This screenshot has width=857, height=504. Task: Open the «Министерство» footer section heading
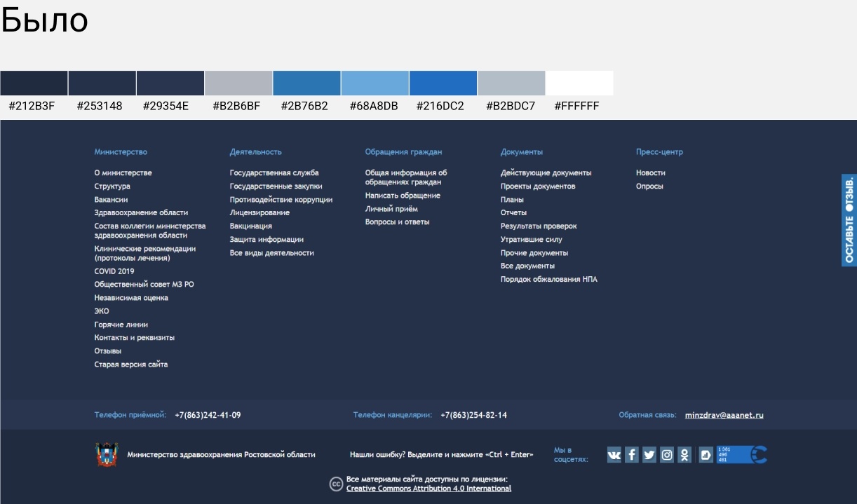[x=121, y=152]
